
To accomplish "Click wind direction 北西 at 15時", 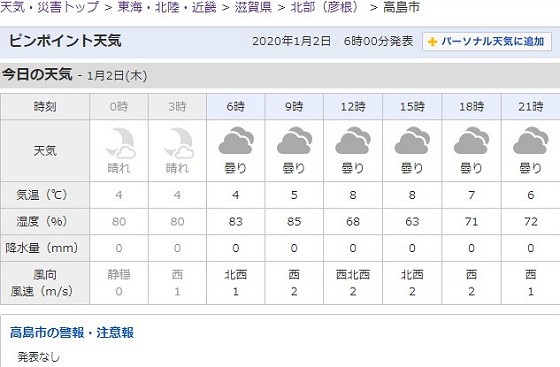I will 412,275.
